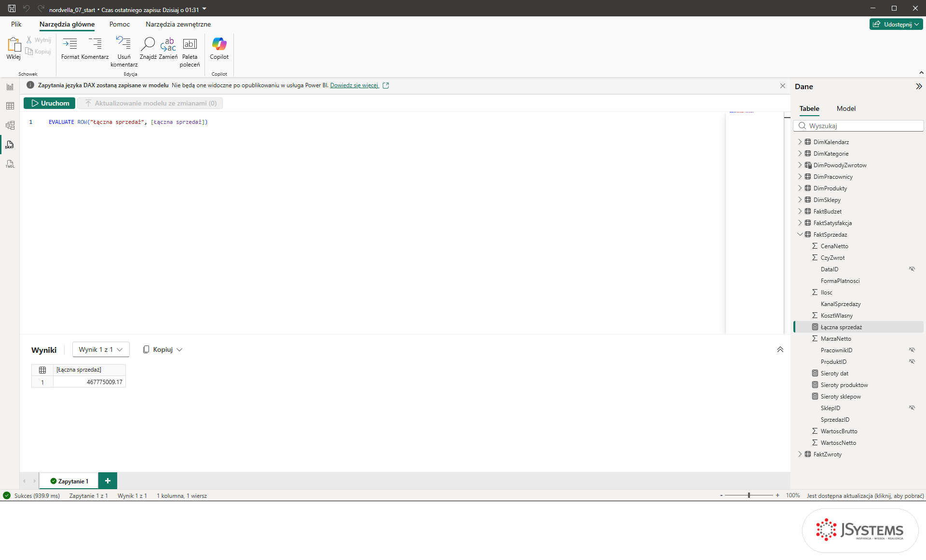This screenshot has width=926, height=560.
Task: Expand the DimProdukty table
Action: click(x=800, y=188)
